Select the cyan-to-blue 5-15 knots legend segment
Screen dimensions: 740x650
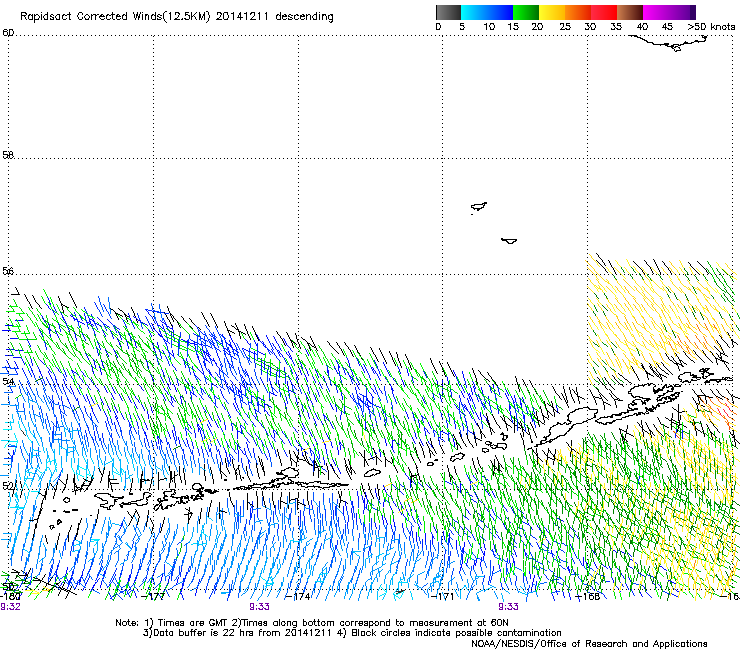[487, 12]
